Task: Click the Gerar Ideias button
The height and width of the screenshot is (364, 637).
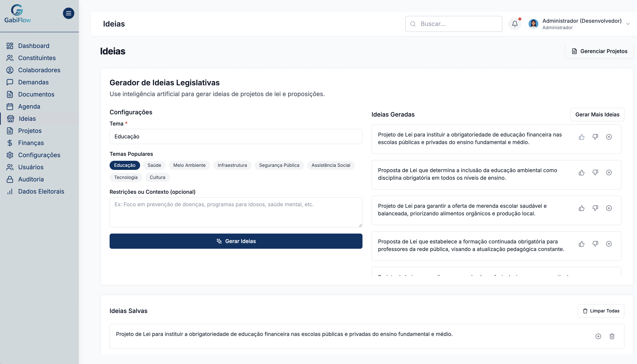Action: 236,241
